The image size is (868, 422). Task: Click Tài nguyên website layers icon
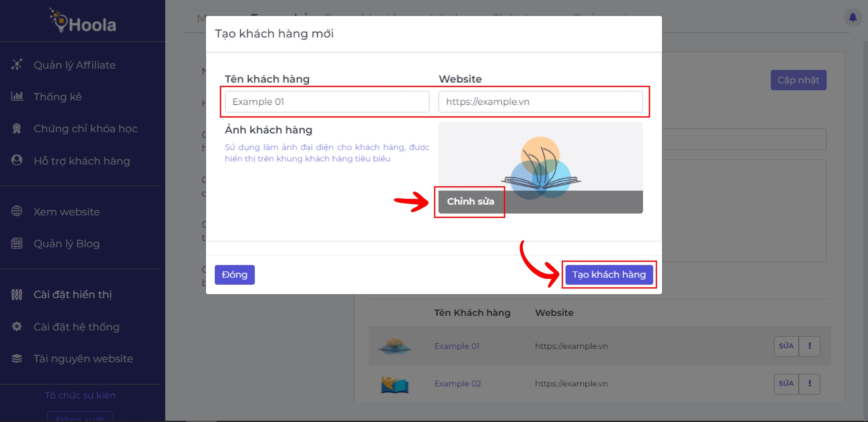(x=17, y=358)
